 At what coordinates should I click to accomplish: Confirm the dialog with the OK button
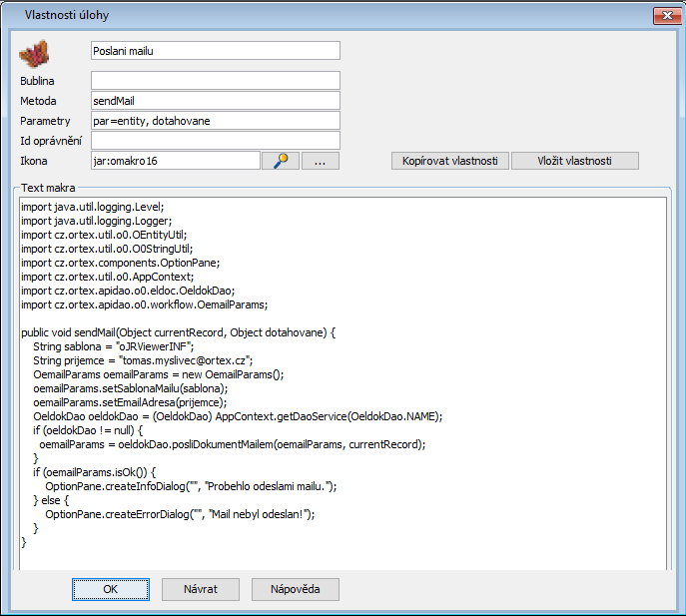click(x=112, y=589)
